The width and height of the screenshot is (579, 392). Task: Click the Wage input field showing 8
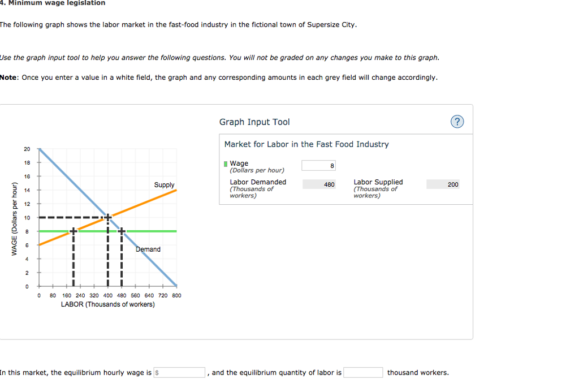coord(318,165)
